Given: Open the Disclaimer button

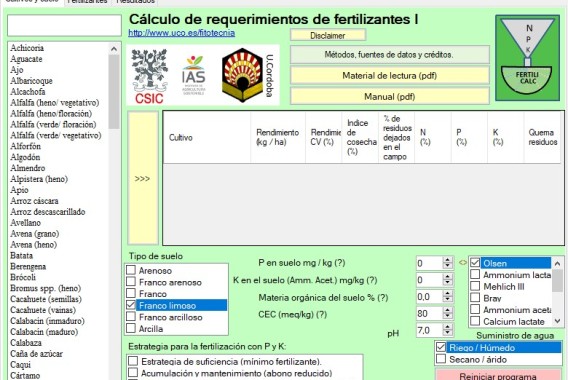Looking at the screenshot, I should click(328, 36).
